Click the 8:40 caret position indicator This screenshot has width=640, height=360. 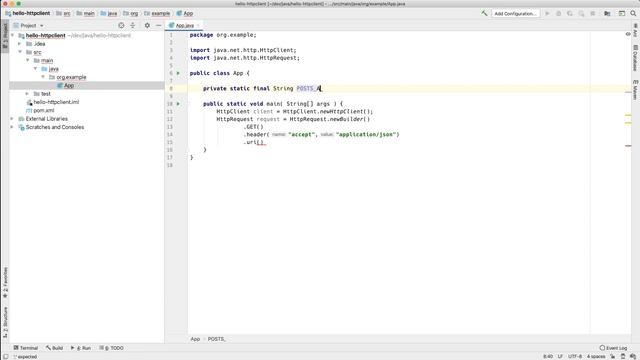tap(548, 357)
